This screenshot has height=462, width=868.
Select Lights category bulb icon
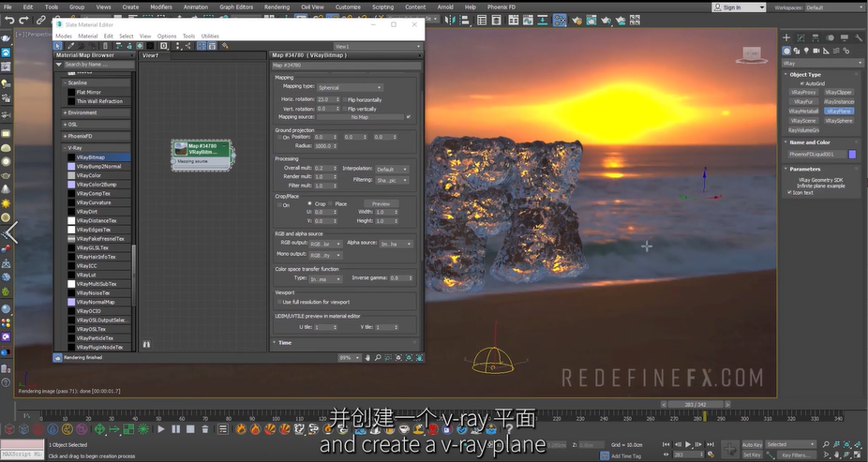pos(806,51)
